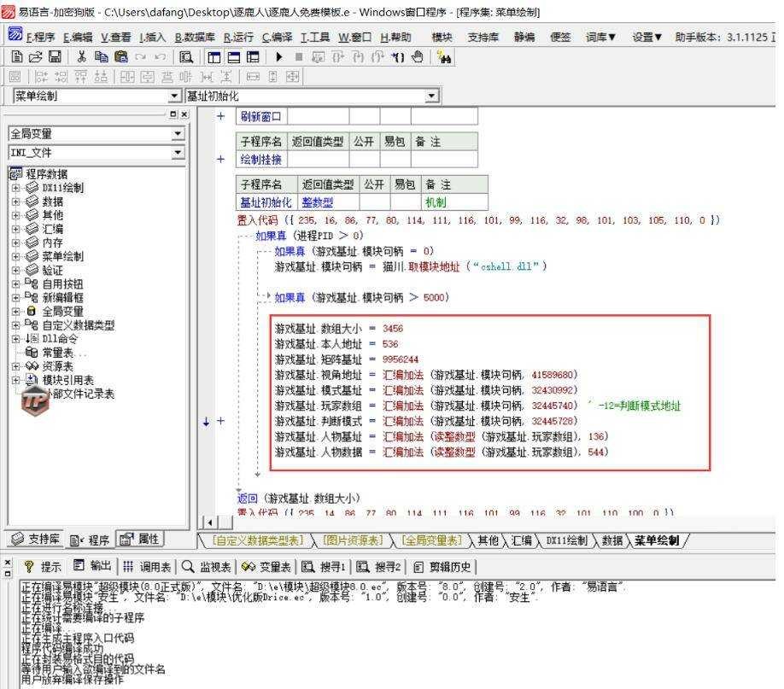784x689 pixels.
Task: Open the 词库 dropdown menu
Action: coord(600,37)
